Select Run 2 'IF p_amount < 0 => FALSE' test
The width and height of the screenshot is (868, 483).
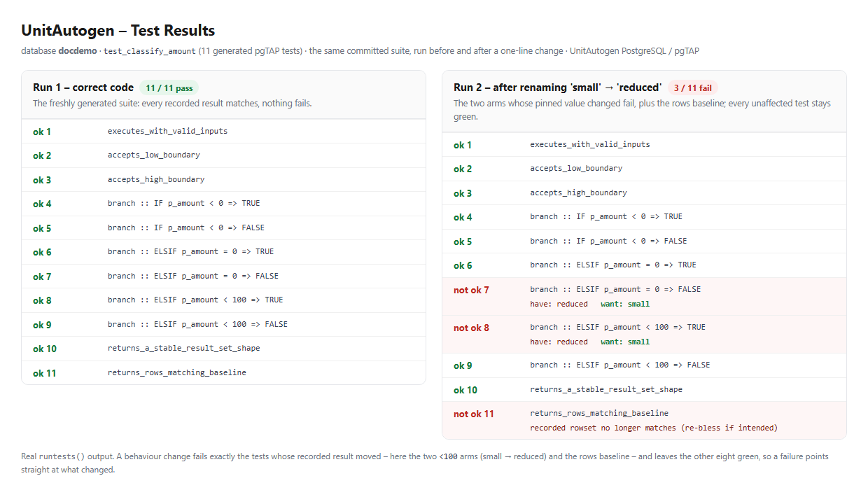coord(609,241)
